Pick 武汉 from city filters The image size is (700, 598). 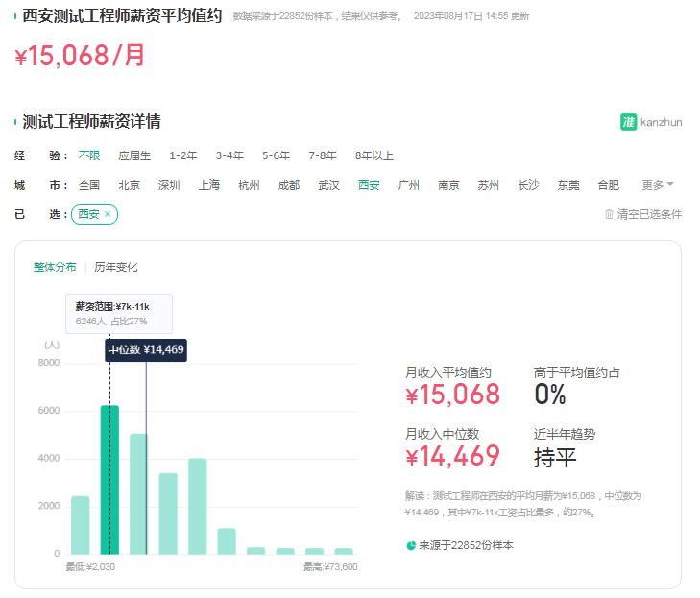(329, 184)
